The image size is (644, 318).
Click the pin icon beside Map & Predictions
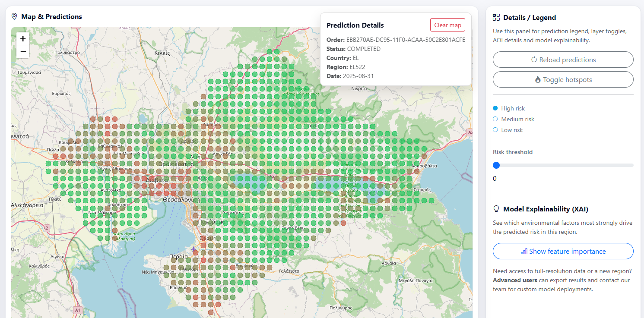pos(14,16)
